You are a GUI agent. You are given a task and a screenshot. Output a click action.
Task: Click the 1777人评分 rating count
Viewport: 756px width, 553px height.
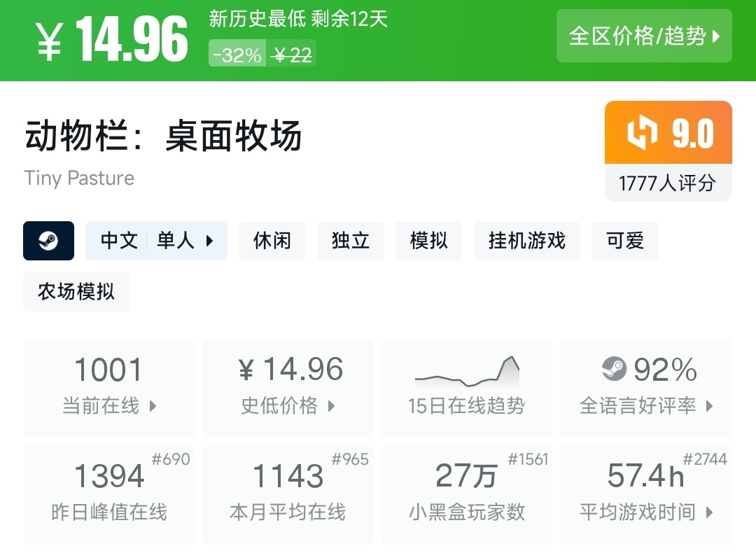pos(668,183)
